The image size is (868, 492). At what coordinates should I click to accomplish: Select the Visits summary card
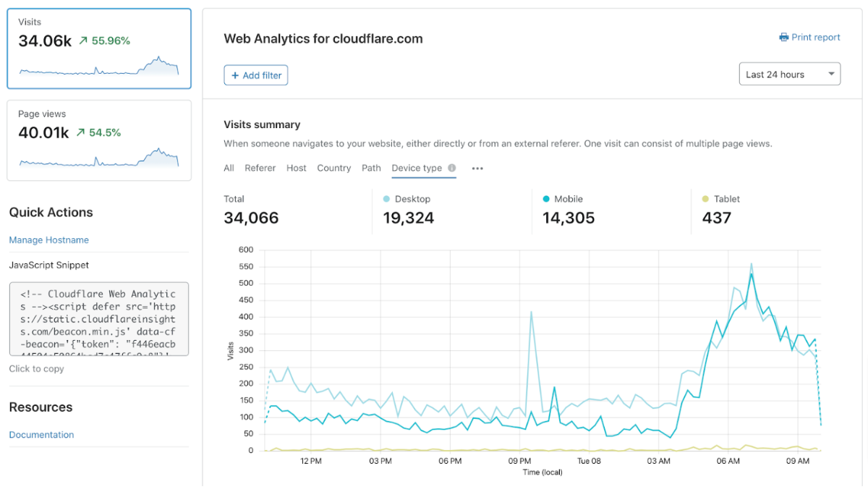pyautogui.click(x=99, y=48)
